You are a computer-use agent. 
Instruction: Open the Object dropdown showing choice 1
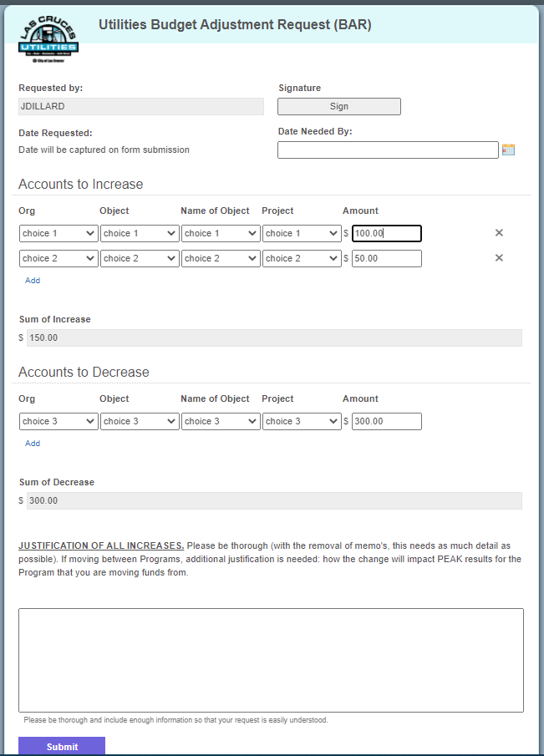[140, 233]
